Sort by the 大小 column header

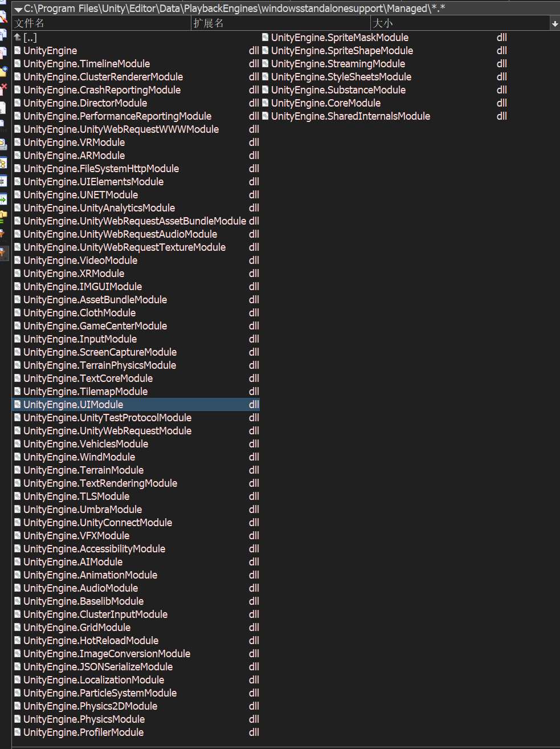click(x=460, y=23)
